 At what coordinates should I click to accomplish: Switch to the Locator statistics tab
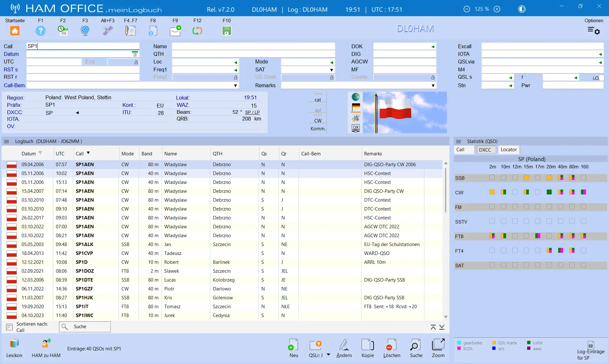pos(508,150)
